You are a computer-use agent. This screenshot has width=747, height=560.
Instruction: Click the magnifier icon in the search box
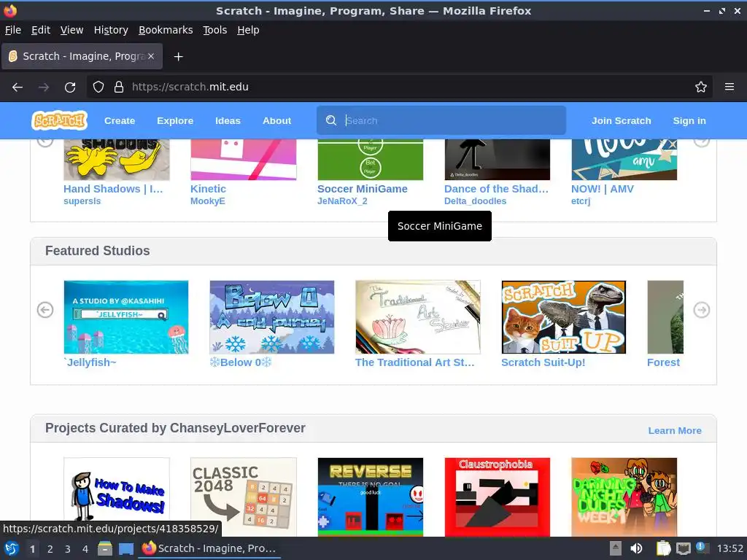click(x=331, y=120)
